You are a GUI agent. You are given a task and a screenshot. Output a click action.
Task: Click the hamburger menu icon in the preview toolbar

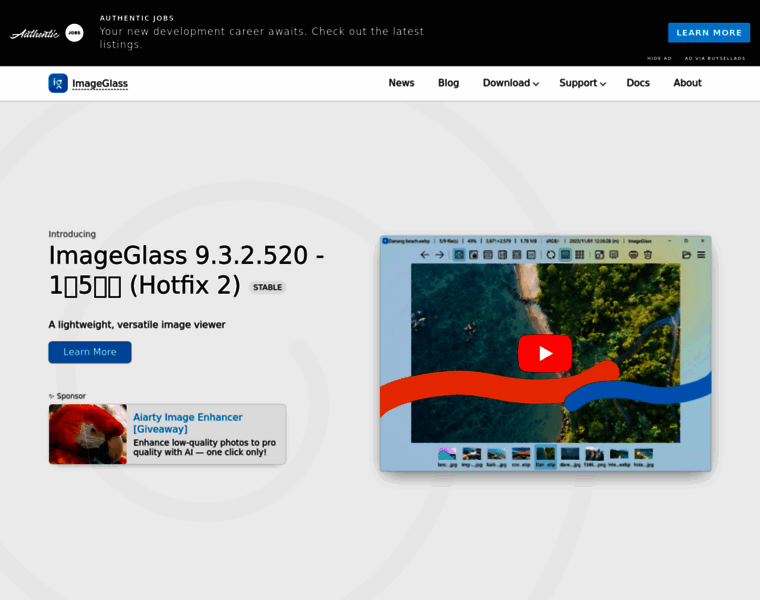(x=701, y=255)
